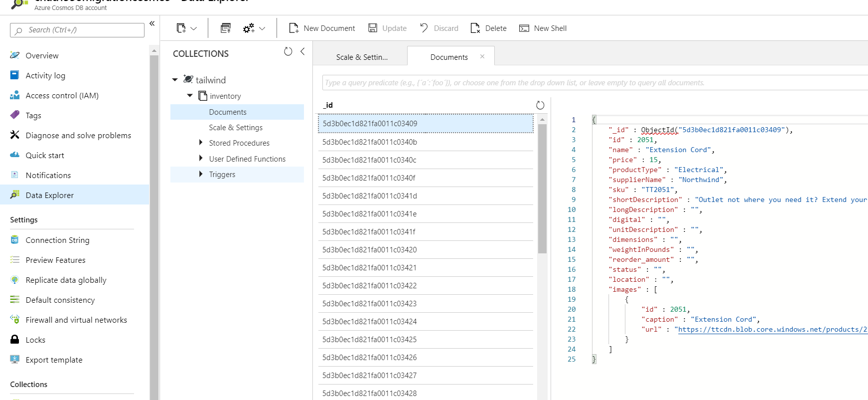Select document 5d3b0ec1d821fa0011c0341e
The height and width of the screenshot is (400, 868).
pos(426,214)
